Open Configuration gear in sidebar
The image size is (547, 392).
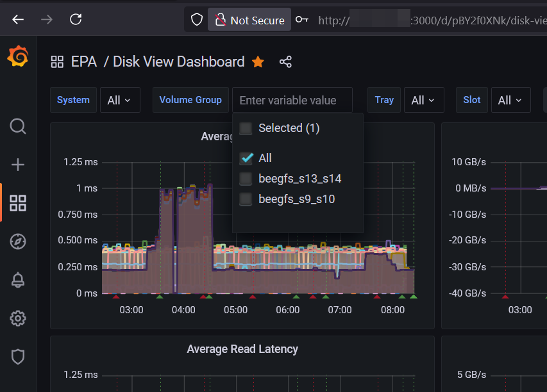pyautogui.click(x=18, y=318)
